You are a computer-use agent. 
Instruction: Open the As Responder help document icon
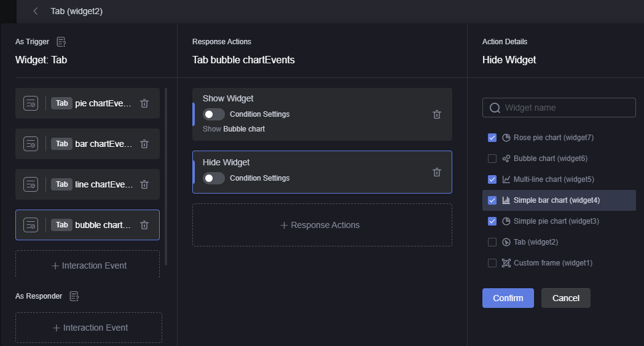point(74,296)
